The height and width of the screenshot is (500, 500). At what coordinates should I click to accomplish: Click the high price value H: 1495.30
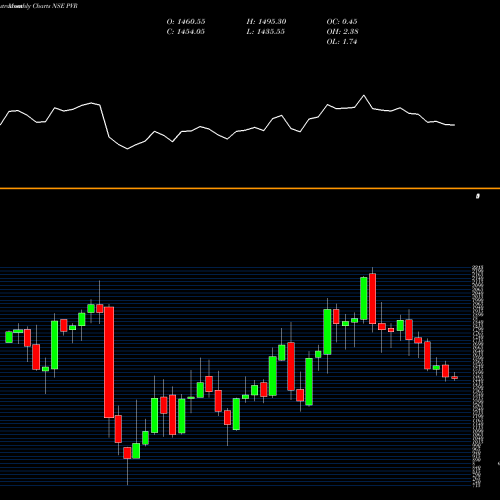point(266,22)
